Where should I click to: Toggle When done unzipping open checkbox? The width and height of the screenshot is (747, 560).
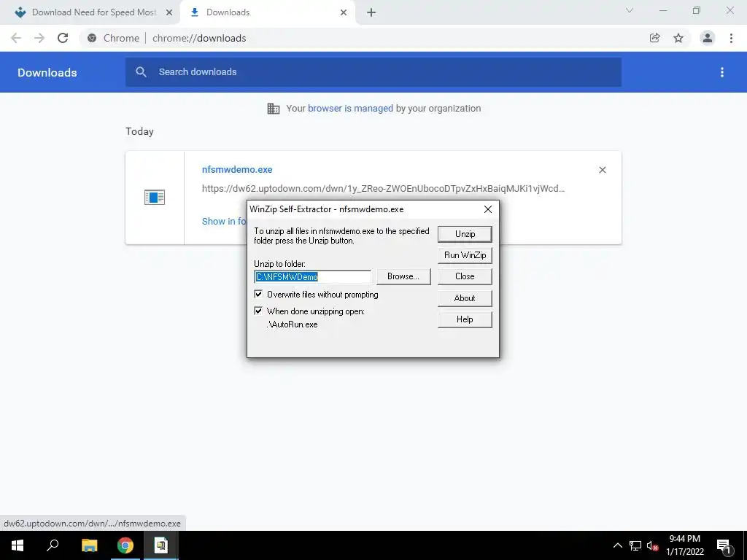click(x=258, y=311)
